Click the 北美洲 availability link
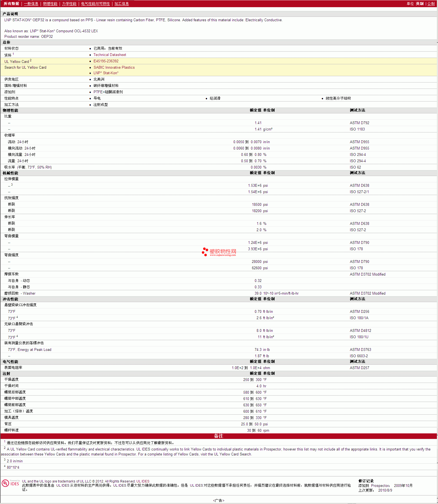The width and height of the screenshot is (438, 504). tap(99, 79)
